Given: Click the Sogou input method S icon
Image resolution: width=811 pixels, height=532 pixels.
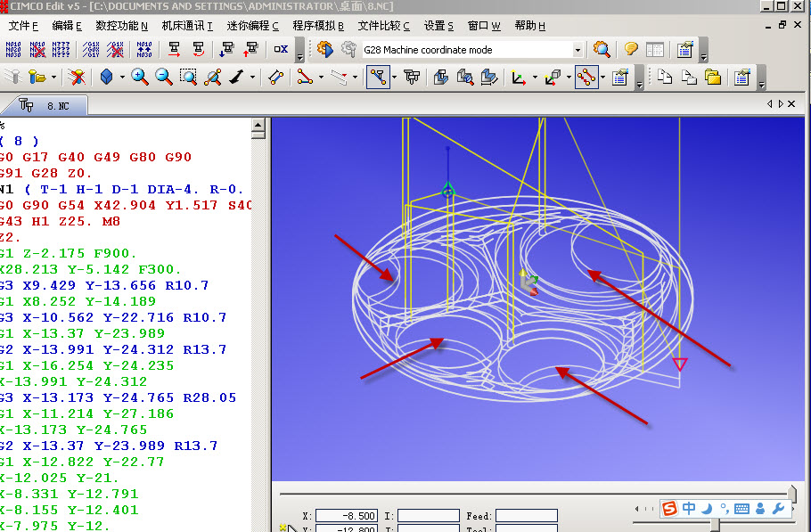Looking at the screenshot, I should click(x=669, y=508).
